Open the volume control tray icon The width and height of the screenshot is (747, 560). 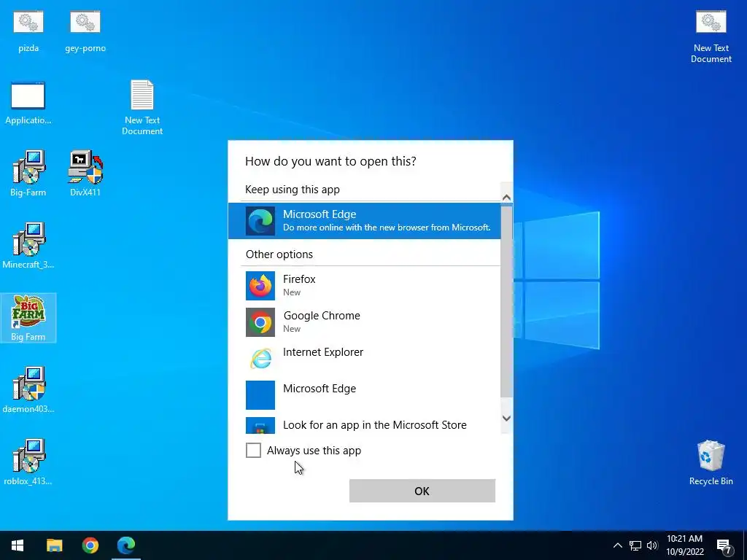click(x=652, y=545)
